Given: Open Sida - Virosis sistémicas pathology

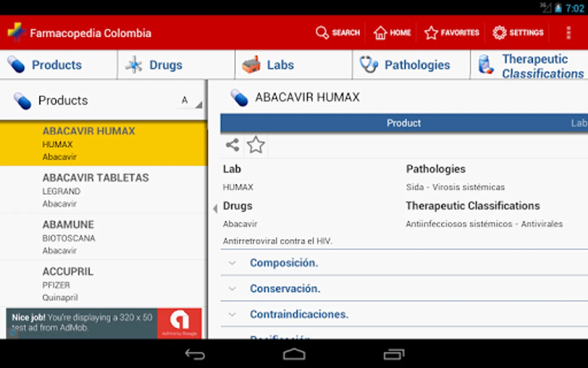Looking at the screenshot, I should (x=455, y=187).
